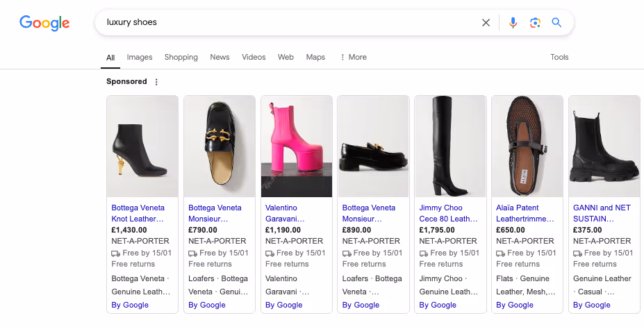Expand the More search categories menu
This screenshot has width=644, height=327.
(x=353, y=57)
